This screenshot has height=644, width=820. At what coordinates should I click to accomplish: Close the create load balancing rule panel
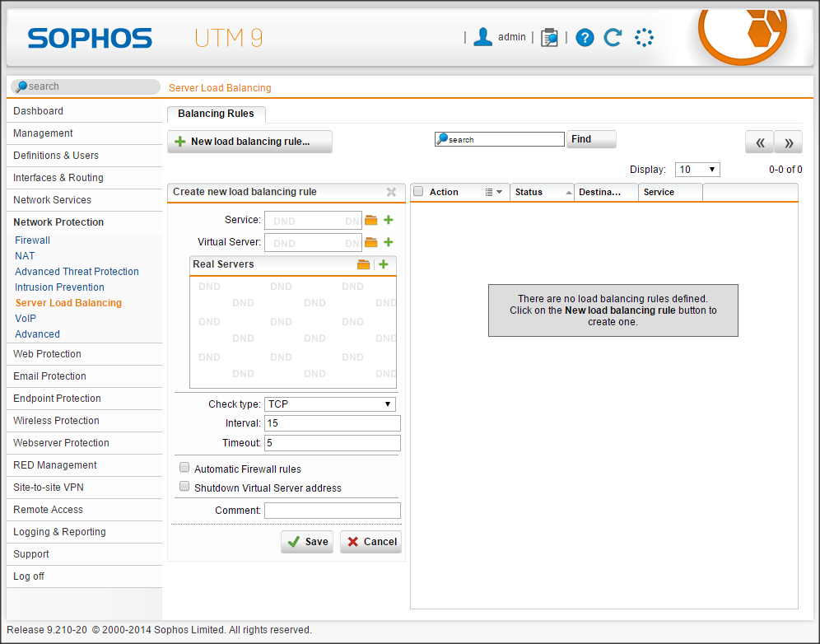[x=392, y=192]
